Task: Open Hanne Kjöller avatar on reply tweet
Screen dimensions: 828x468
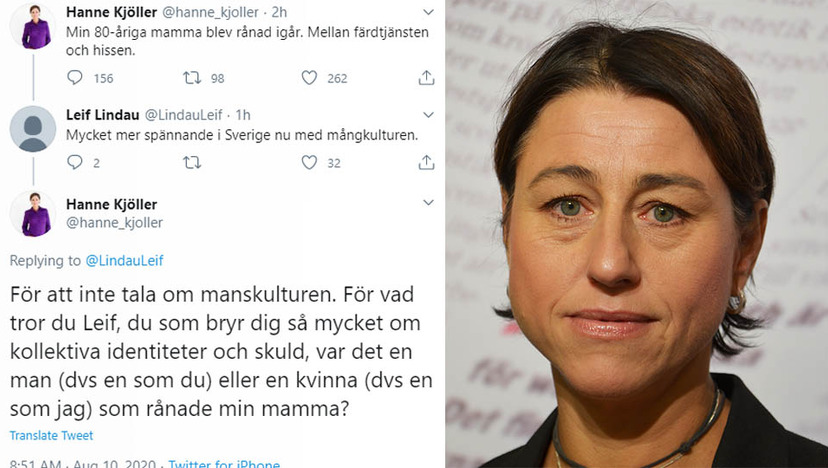Action: [33, 214]
